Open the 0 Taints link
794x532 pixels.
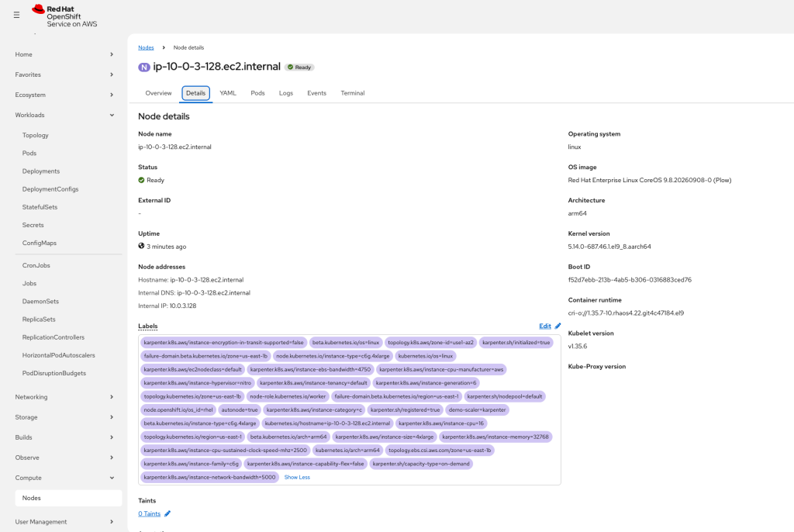point(150,513)
